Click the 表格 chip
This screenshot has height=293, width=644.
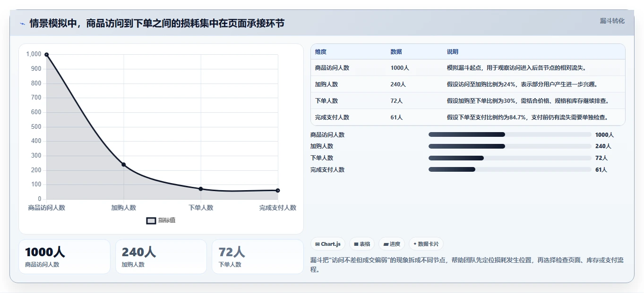click(362, 244)
